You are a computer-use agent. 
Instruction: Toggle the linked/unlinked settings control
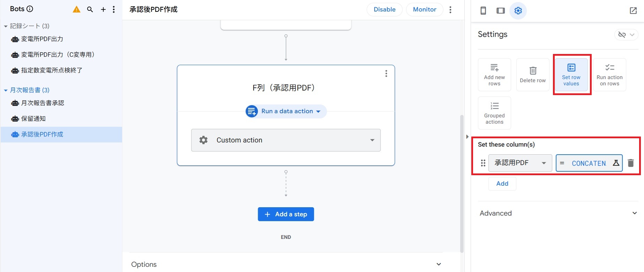626,34
